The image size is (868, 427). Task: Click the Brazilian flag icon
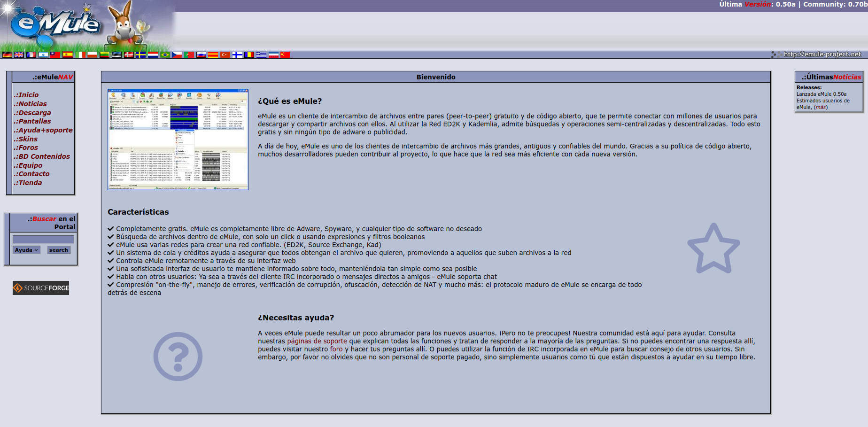tap(165, 55)
